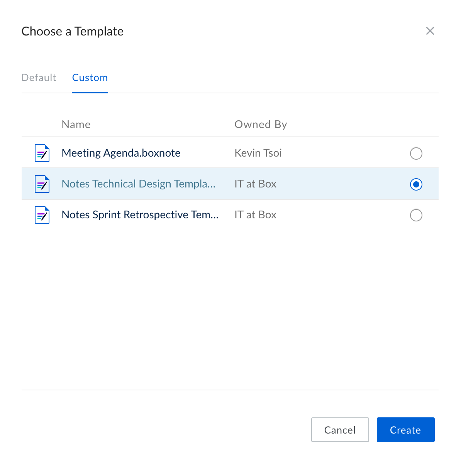Image resolution: width=461 pixels, height=476 pixels.
Task: Click IT at Box in the Technical Design row
Action: pos(255,184)
